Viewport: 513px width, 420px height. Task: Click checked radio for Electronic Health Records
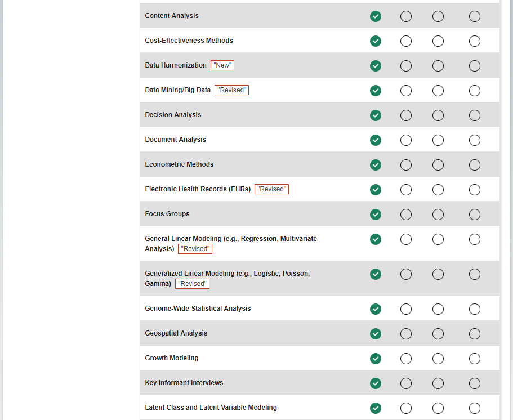[x=376, y=190]
